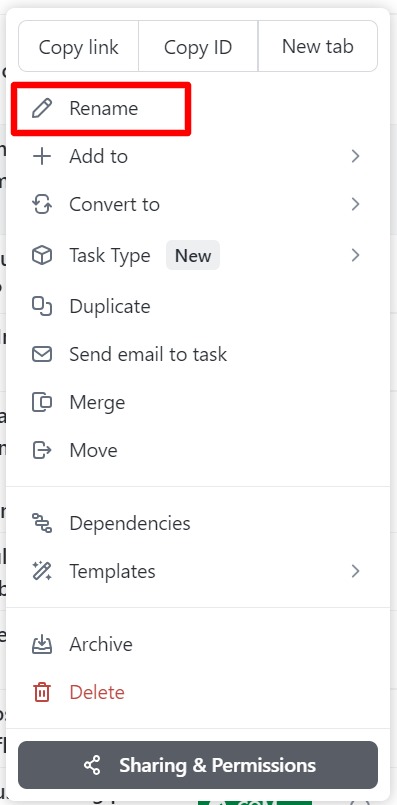
Task: Click the Dependencies link icon
Action: pyautogui.click(x=42, y=523)
